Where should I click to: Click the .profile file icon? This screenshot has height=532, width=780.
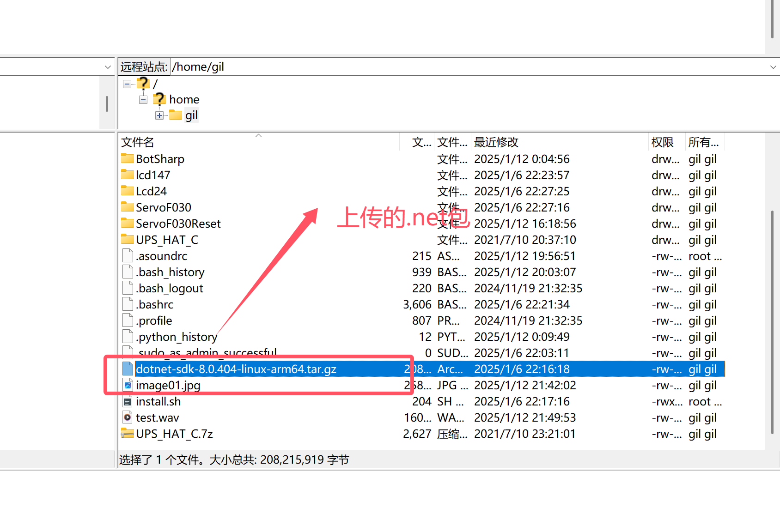coord(128,320)
